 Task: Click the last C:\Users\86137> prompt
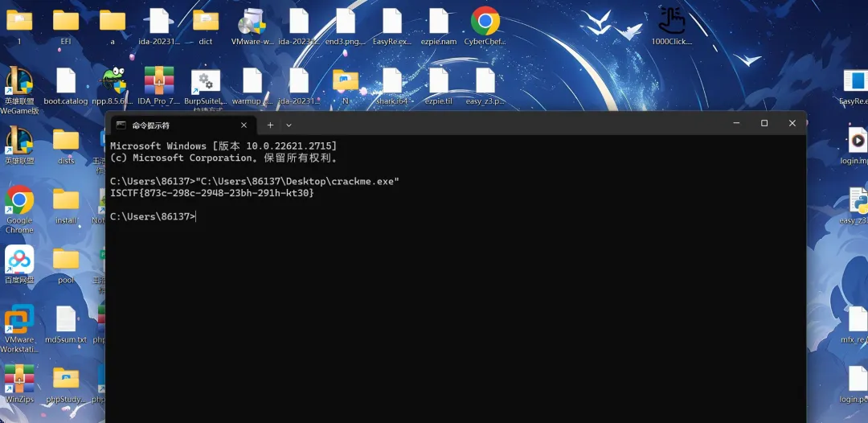[152, 216]
